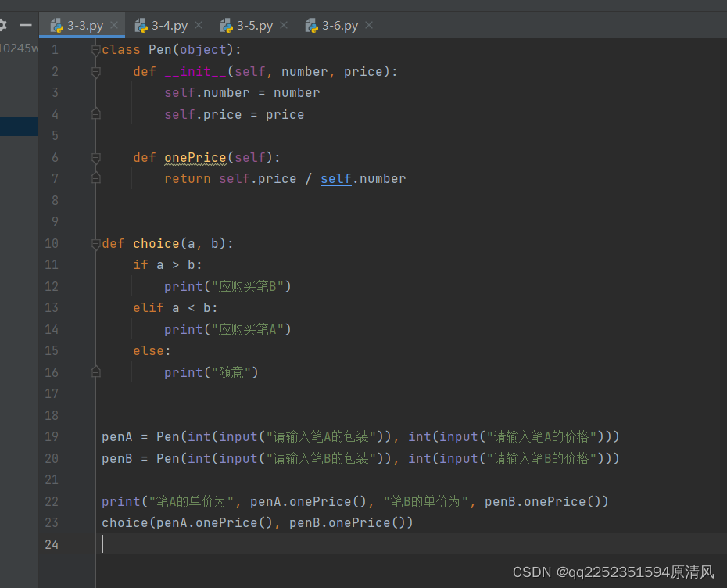Click the penA variable on line 19
The image size is (727, 588).
[116, 436]
